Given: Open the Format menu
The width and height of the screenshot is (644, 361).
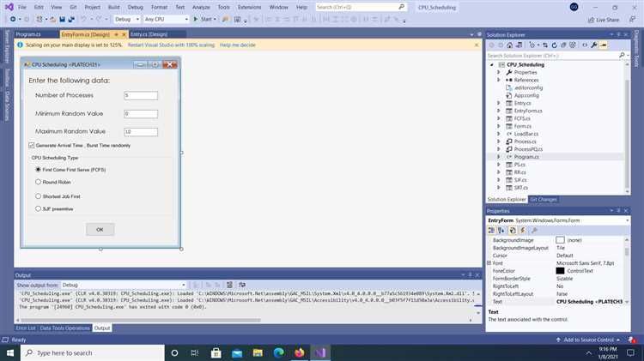Looking at the screenshot, I should [x=159, y=8].
